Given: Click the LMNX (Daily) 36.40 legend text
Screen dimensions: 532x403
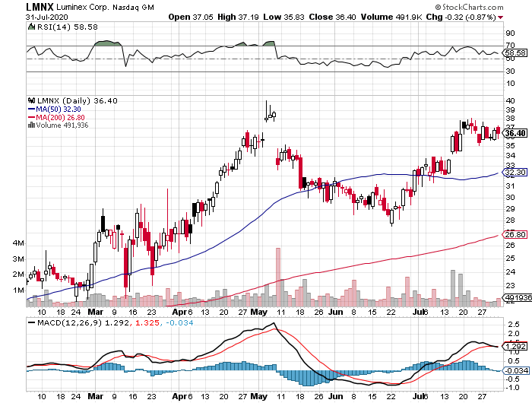Looking at the screenshot, I should 78,101.
